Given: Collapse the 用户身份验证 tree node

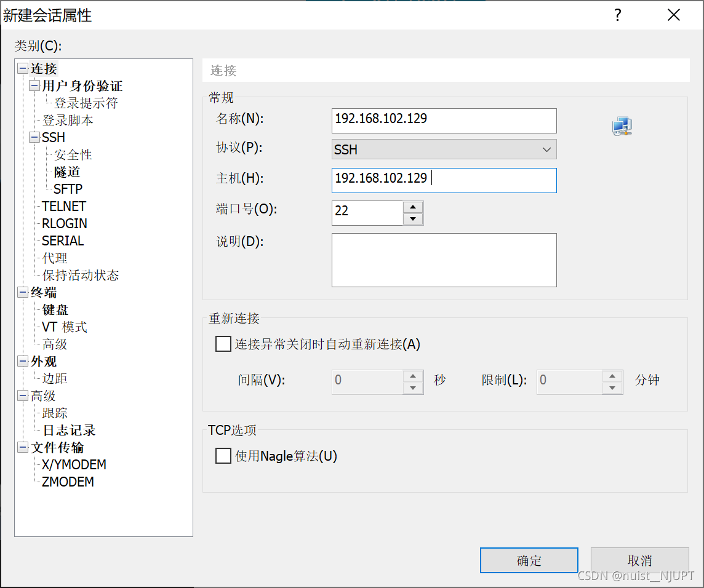Looking at the screenshot, I should coord(34,85).
